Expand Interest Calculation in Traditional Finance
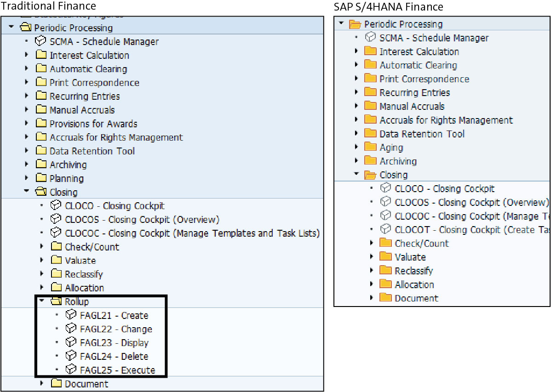 click(x=26, y=55)
